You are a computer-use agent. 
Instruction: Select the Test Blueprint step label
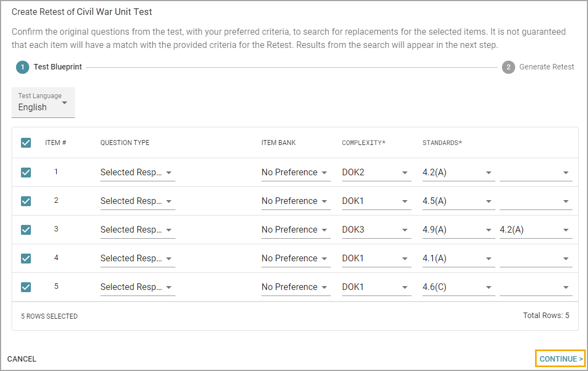pos(58,67)
